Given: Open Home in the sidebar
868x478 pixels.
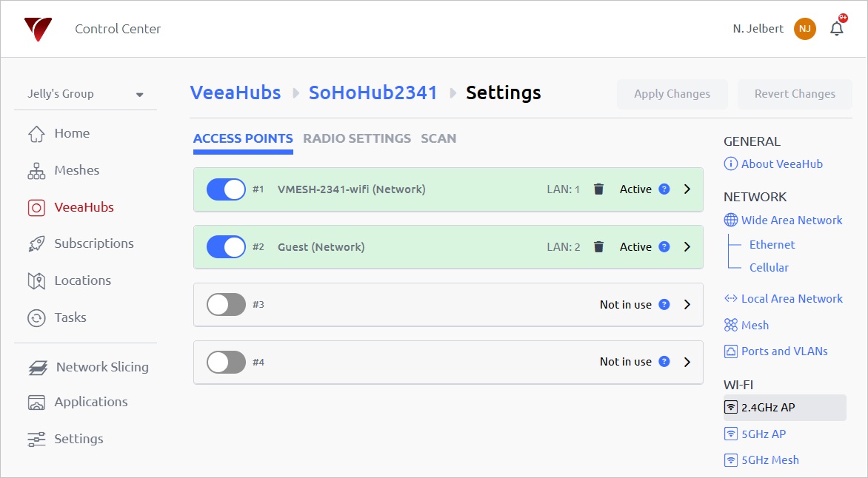Looking at the screenshot, I should tap(72, 133).
